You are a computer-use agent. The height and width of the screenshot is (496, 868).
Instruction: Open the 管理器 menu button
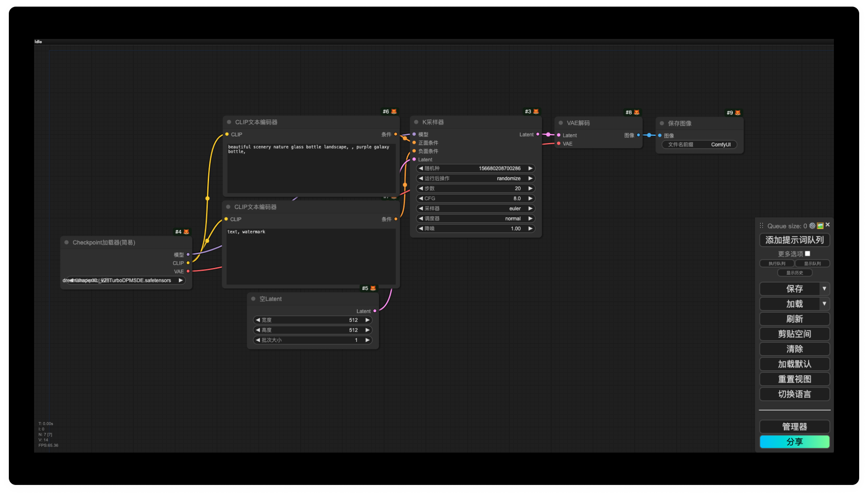(794, 427)
